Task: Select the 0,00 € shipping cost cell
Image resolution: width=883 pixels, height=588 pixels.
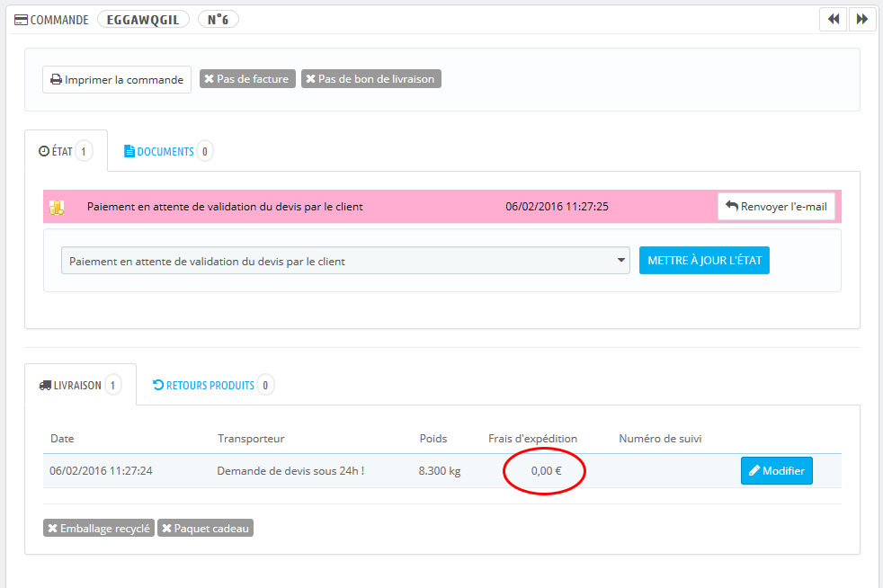Action: (x=547, y=471)
